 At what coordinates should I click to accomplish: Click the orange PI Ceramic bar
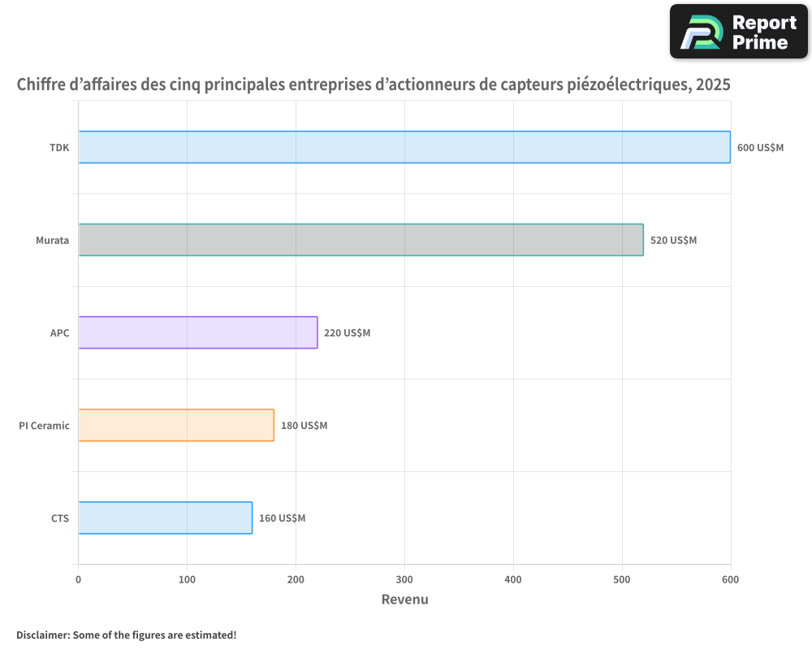click(x=176, y=425)
